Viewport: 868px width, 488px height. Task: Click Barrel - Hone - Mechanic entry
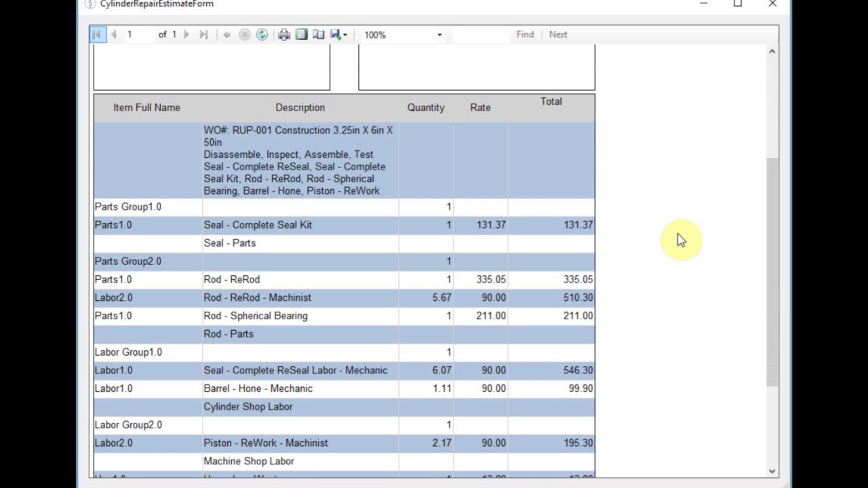click(258, 388)
